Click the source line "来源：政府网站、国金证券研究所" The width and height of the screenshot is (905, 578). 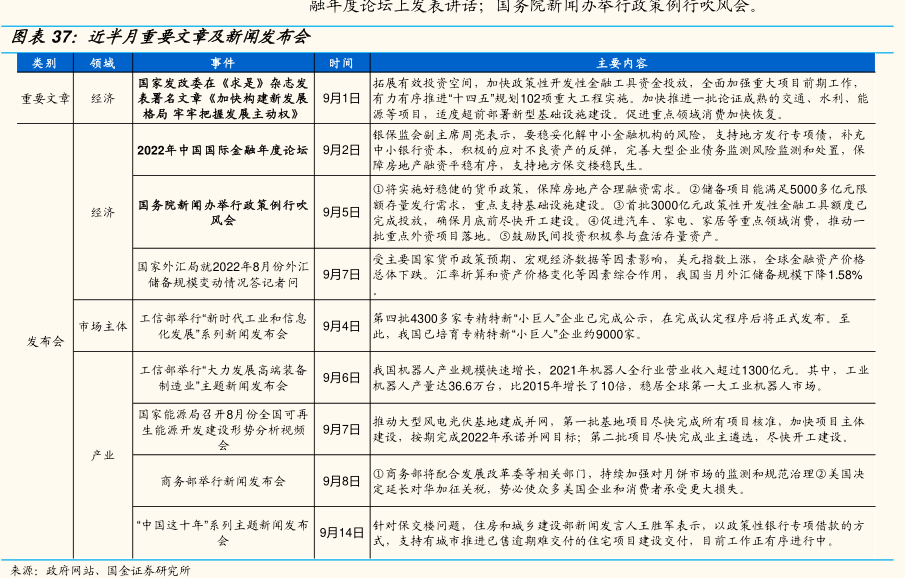[100, 570]
